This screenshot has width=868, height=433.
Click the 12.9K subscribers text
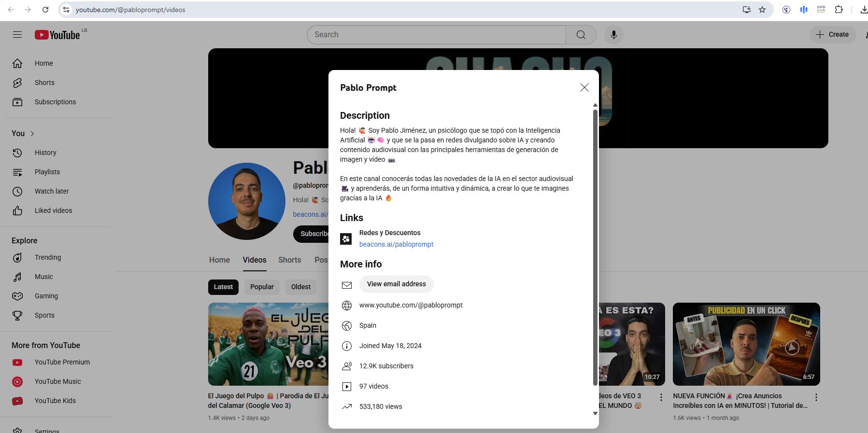point(386,366)
